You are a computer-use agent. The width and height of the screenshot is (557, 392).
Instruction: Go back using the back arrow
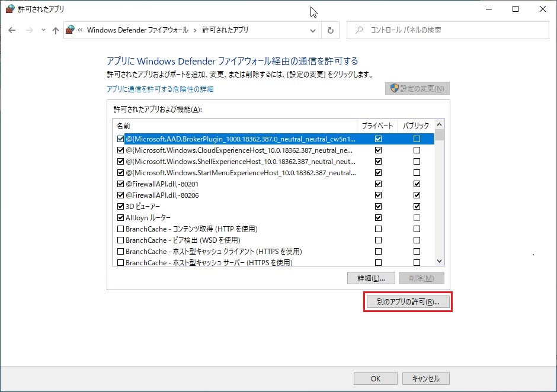point(12,30)
